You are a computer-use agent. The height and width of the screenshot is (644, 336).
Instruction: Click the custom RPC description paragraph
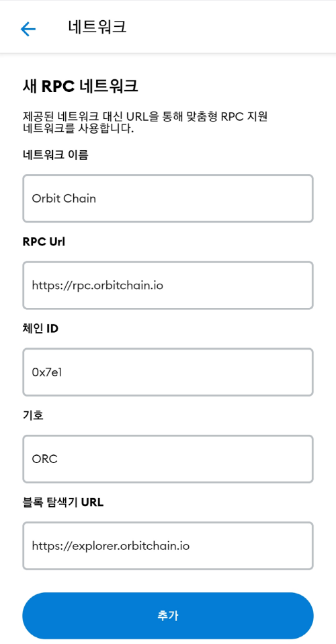pyautogui.click(x=145, y=123)
